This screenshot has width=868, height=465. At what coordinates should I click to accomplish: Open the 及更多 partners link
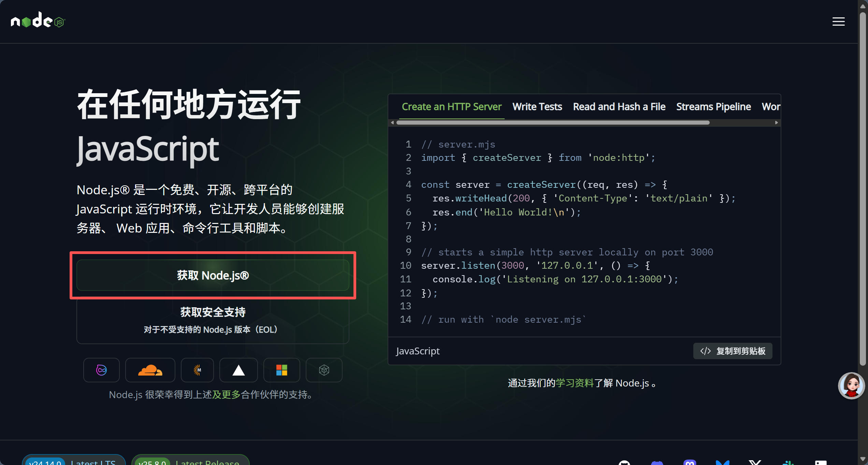[226, 395]
